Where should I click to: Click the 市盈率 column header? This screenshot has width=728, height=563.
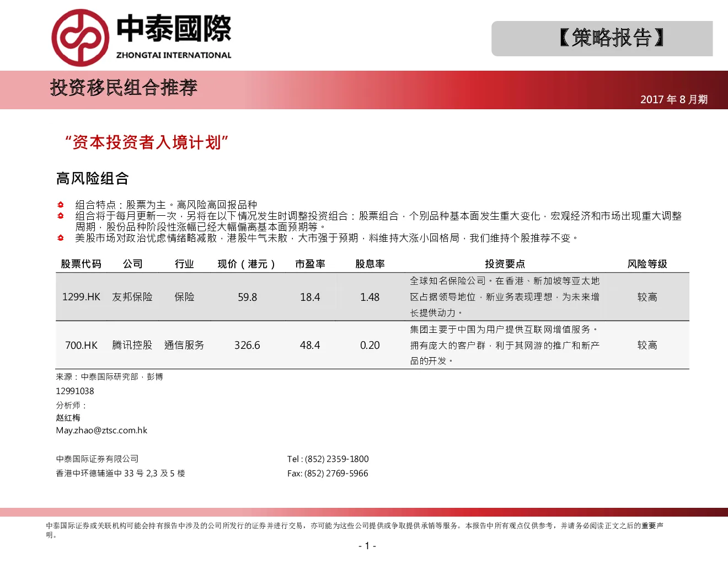[x=310, y=264]
